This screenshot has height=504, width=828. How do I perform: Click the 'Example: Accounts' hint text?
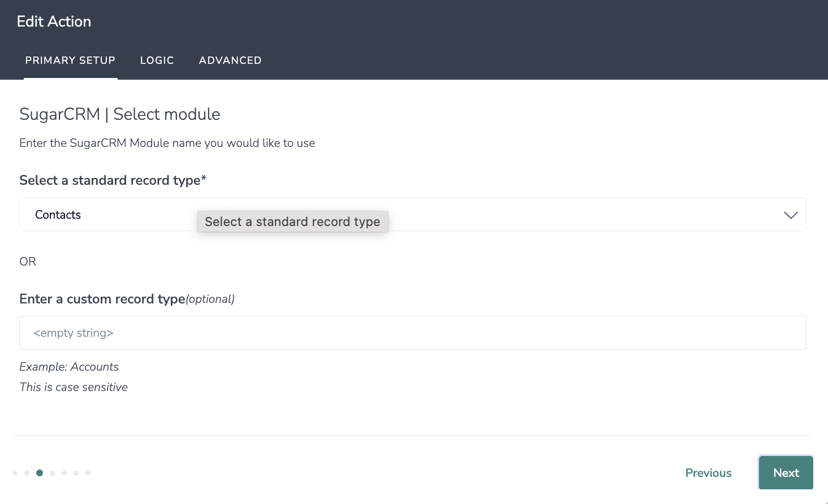tap(69, 367)
